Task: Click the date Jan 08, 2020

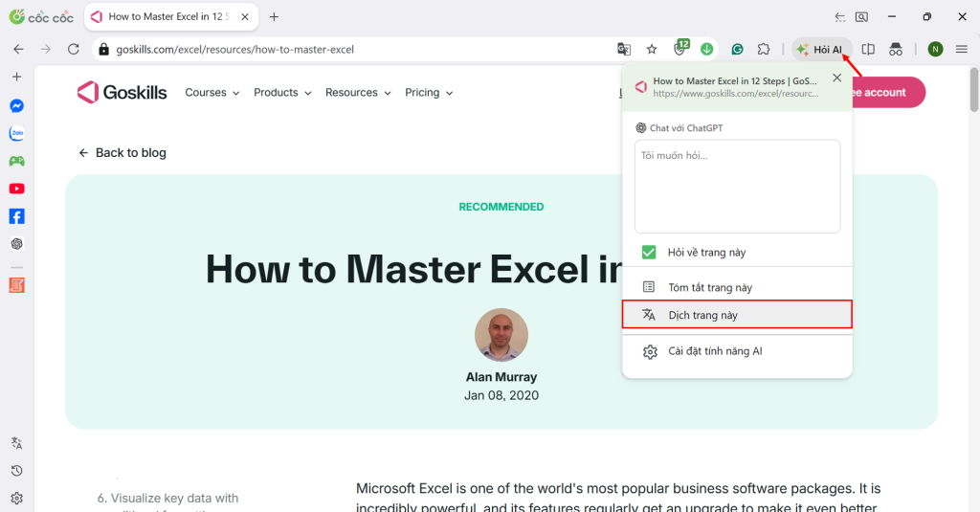Action: (501, 395)
